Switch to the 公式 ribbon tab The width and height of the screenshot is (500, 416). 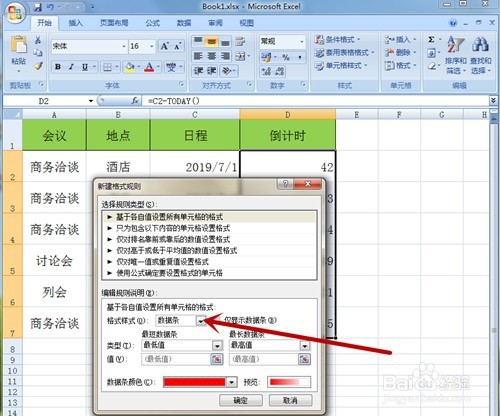pos(152,23)
